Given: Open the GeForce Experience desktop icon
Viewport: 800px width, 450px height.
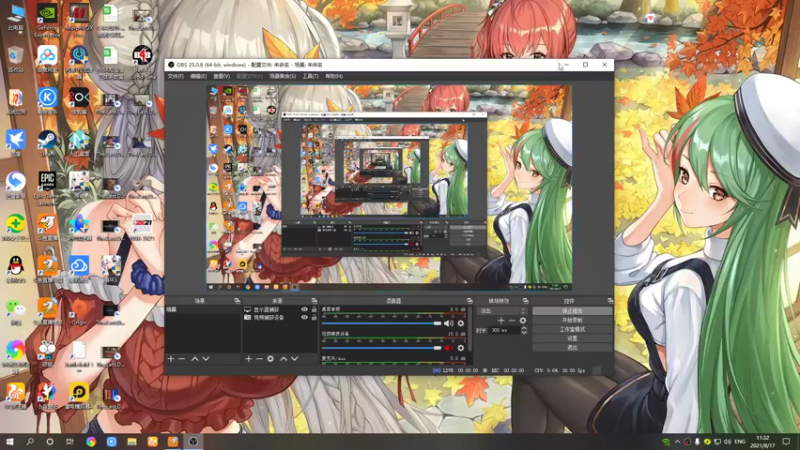Looking at the screenshot, I should [x=47, y=20].
